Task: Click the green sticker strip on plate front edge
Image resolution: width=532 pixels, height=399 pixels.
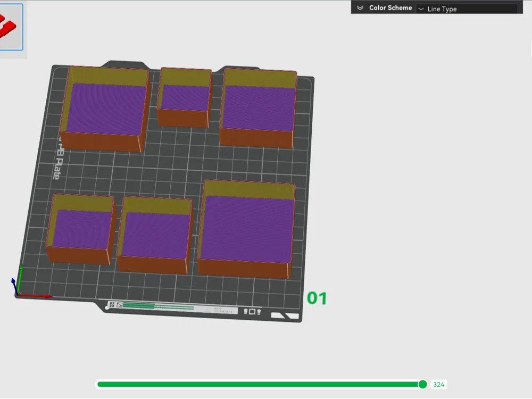Action: 158,307
